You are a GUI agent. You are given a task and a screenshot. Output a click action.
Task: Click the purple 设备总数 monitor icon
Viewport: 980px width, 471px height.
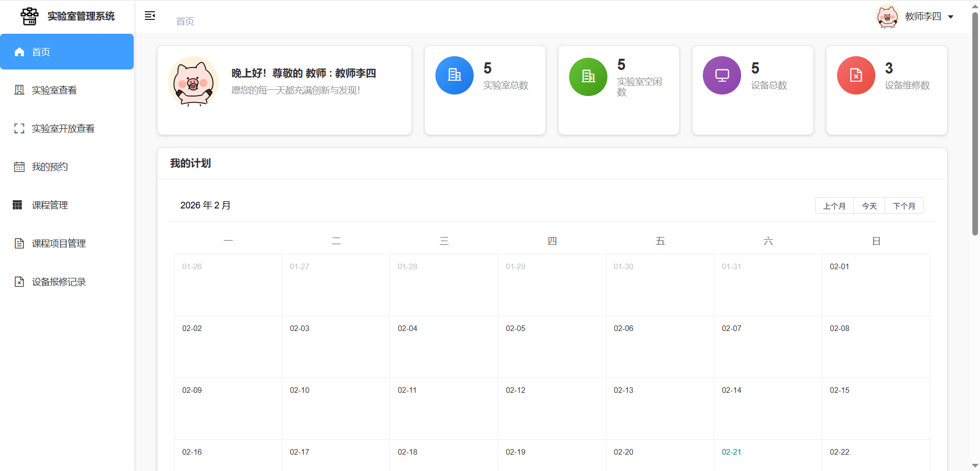click(x=722, y=75)
